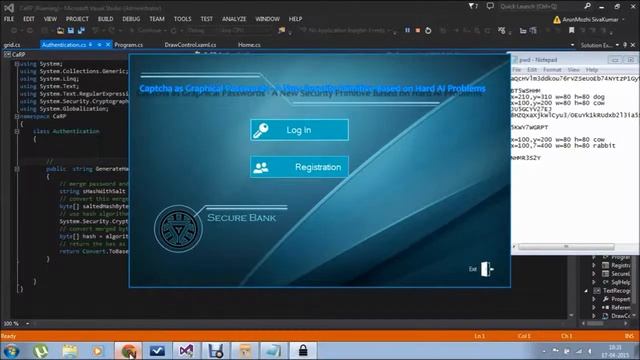Close the Authentication.cs tab
Image resolution: width=640 pixels, height=360 pixels.
tap(108, 44)
